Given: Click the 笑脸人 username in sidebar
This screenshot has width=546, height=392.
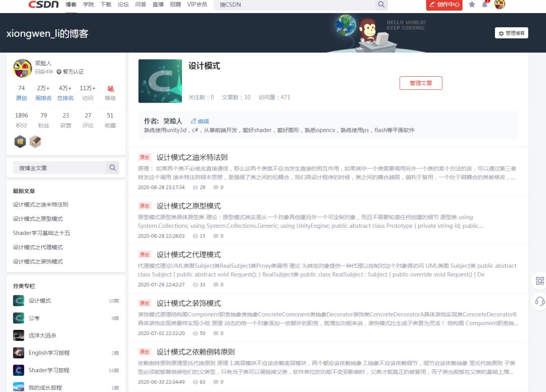Looking at the screenshot, I should [43, 63].
